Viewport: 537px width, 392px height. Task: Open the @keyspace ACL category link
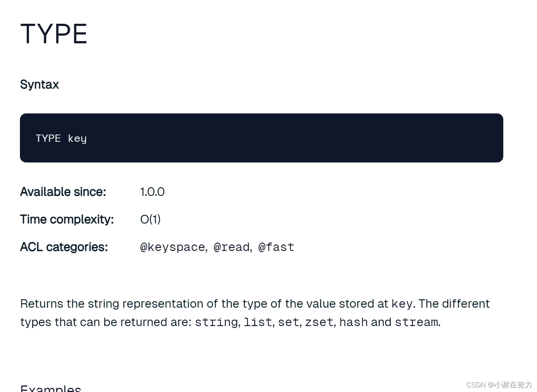(x=172, y=247)
